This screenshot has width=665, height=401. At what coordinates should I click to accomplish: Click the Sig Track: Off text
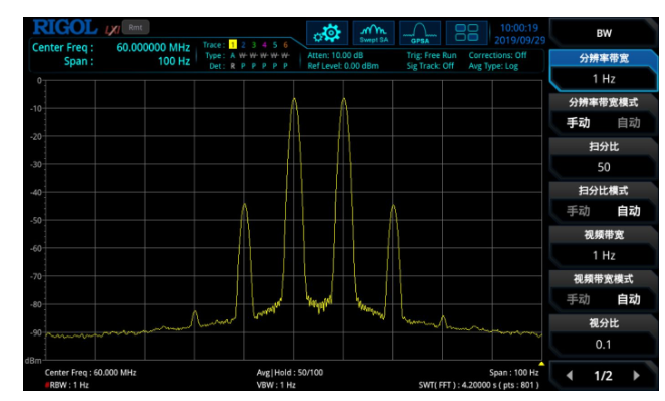(x=430, y=66)
